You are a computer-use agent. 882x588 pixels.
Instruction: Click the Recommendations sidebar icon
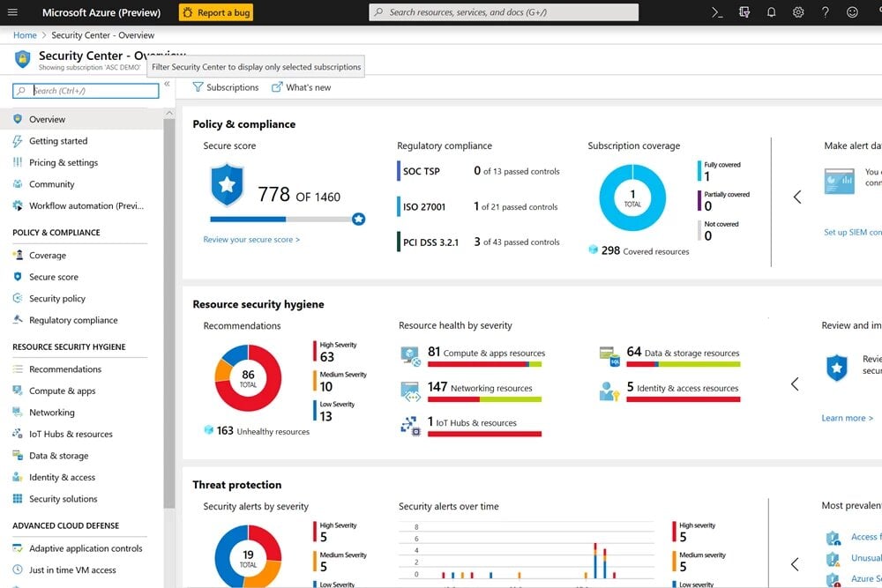[18, 368]
